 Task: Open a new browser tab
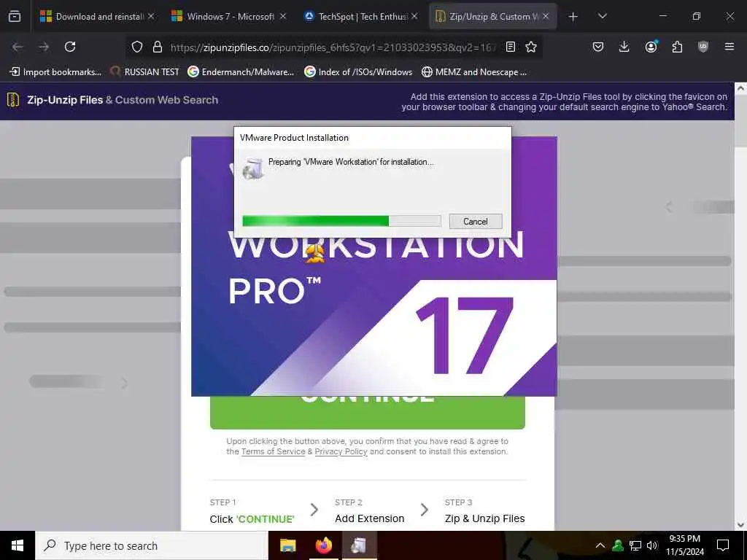tap(573, 16)
